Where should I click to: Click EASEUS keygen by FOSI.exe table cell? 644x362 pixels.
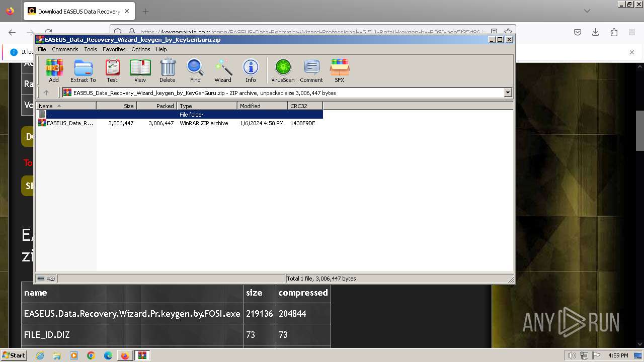click(132, 313)
